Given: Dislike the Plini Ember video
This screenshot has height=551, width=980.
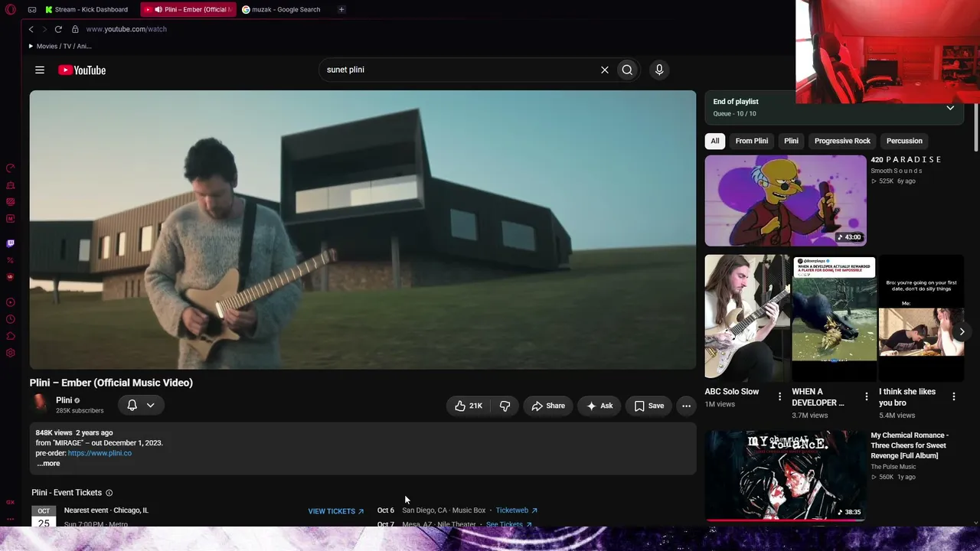Looking at the screenshot, I should [505, 406].
